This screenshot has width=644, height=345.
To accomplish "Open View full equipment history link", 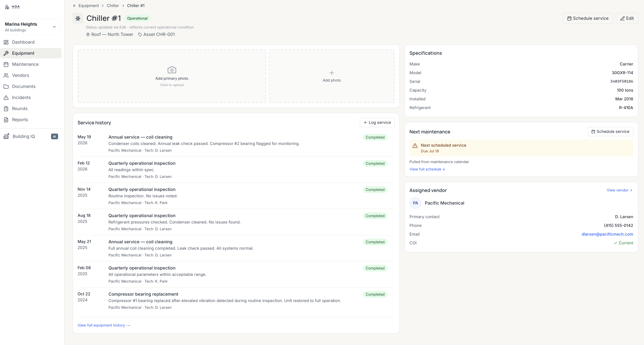I will click(x=104, y=325).
